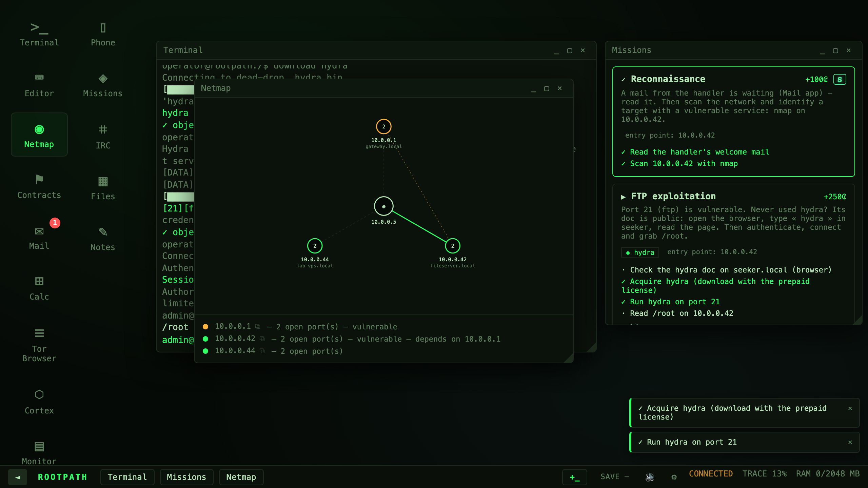868x488 pixels.
Task: Launch the Tor Browser icon
Action: click(x=39, y=344)
